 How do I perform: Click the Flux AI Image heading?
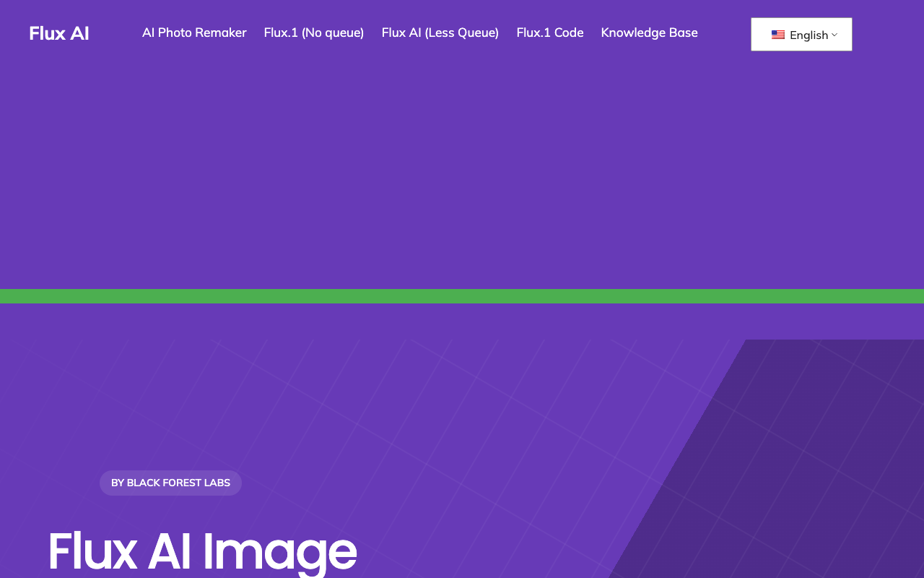point(202,551)
